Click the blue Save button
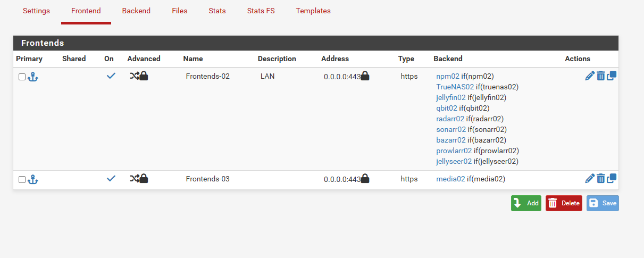644x258 pixels. coord(603,203)
